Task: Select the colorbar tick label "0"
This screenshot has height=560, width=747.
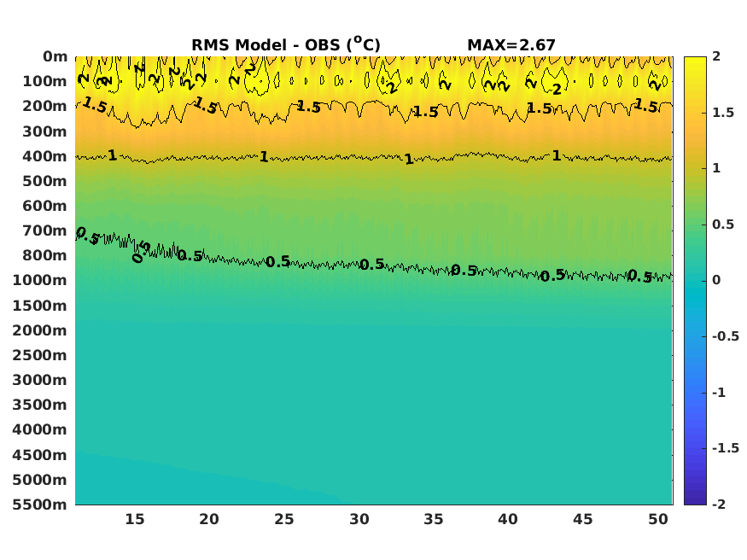Action: pos(716,280)
